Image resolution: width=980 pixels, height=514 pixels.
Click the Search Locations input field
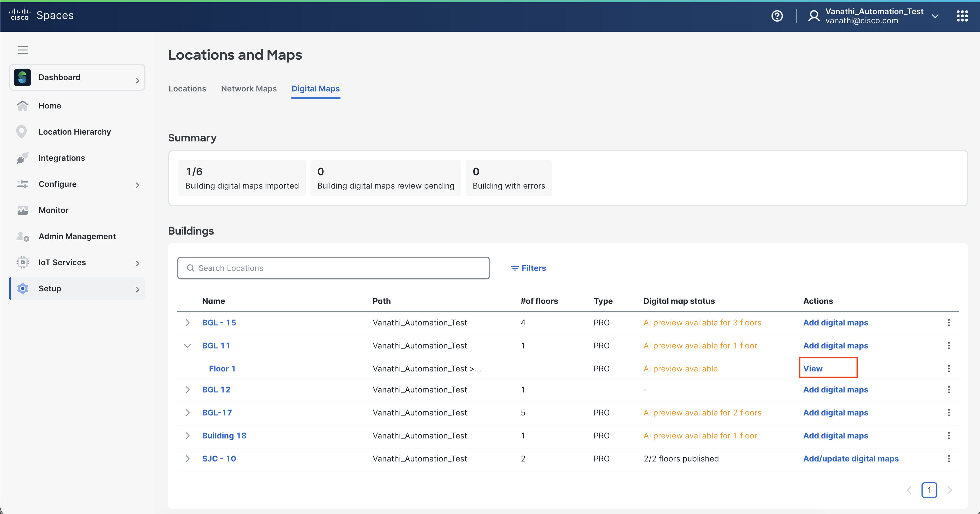(x=333, y=268)
